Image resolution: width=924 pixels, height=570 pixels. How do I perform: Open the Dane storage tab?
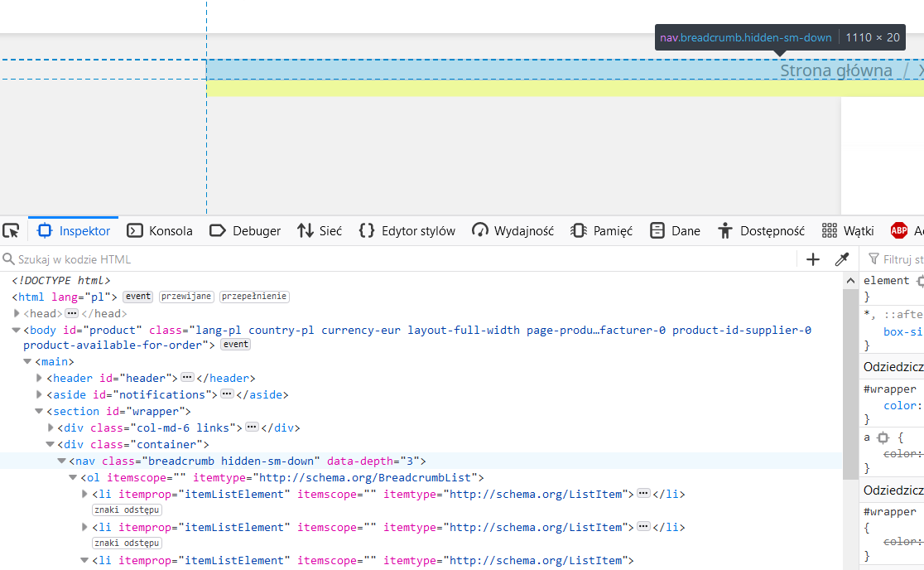point(676,230)
